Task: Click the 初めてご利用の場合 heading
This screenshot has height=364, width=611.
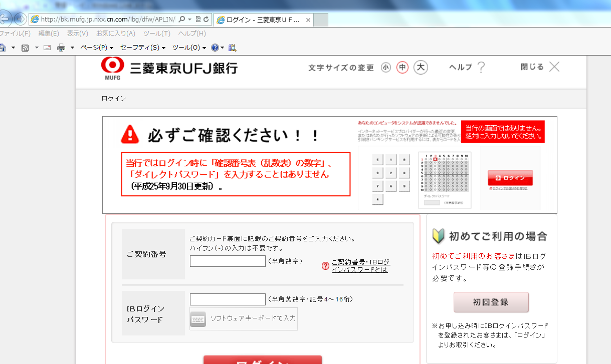Action: [498, 236]
